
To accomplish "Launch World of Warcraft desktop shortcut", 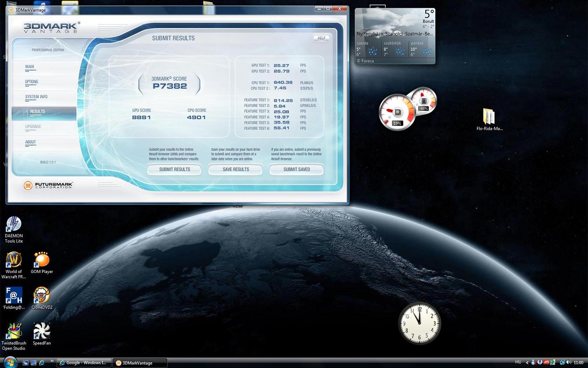I will coord(14,265).
